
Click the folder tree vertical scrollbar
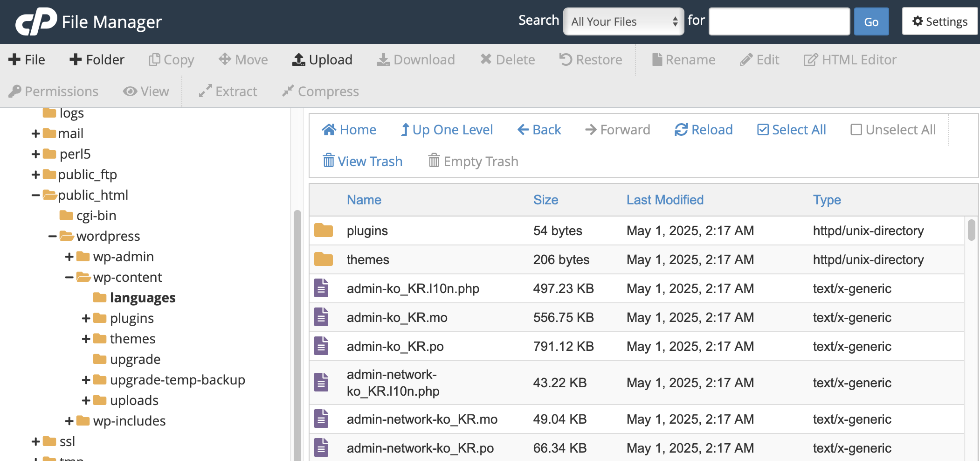click(x=297, y=335)
